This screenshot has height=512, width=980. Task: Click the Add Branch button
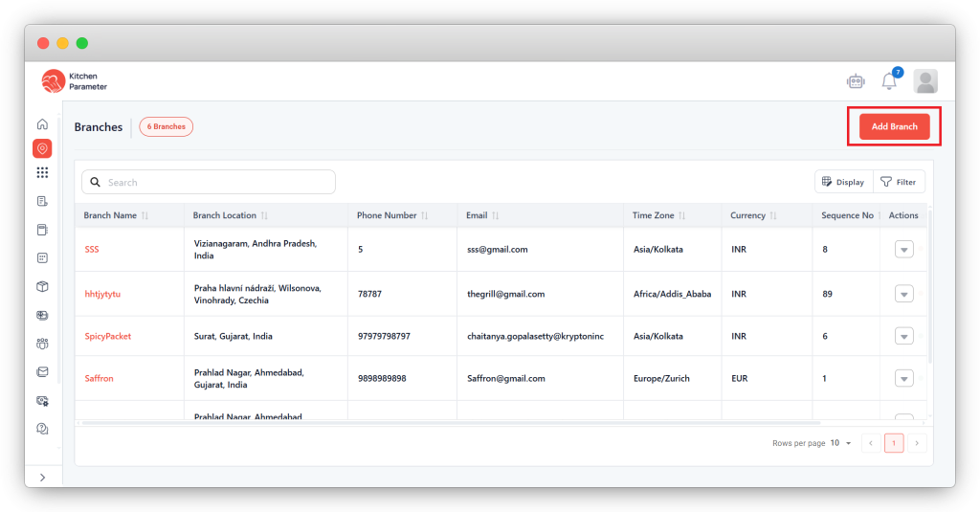pyautogui.click(x=894, y=126)
